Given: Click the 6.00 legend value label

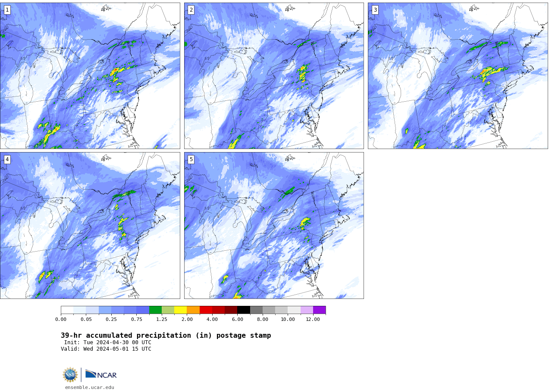Looking at the screenshot, I should coord(237,320).
